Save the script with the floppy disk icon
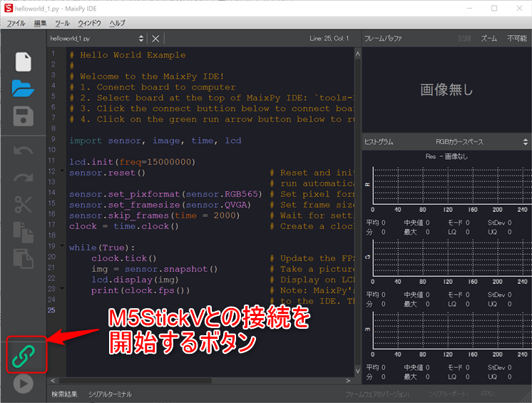 pyautogui.click(x=24, y=116)
